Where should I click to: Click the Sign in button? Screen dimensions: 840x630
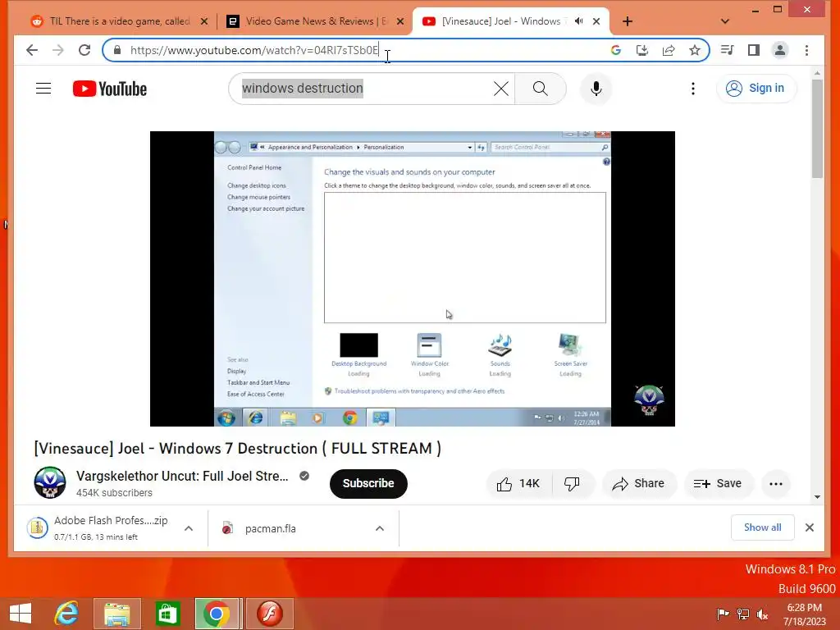pyautogui.click(x=756, y=89)
